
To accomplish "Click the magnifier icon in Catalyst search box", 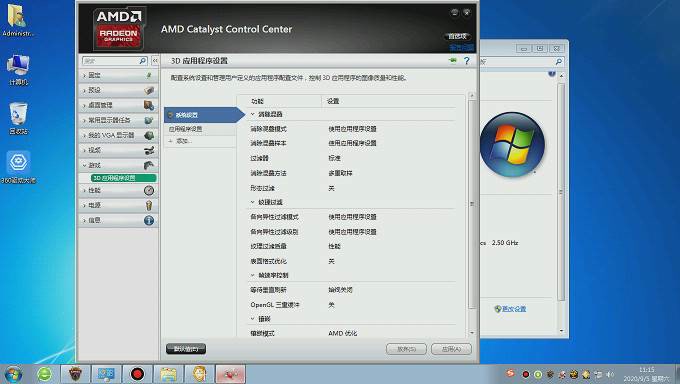I will (x=142, y=61).
